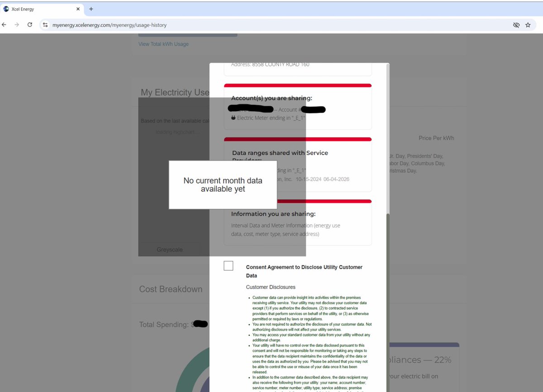
Task: Click the 'Data ranges shared with Service' heading
Action: pyautogui.click(x=280, y=153)
